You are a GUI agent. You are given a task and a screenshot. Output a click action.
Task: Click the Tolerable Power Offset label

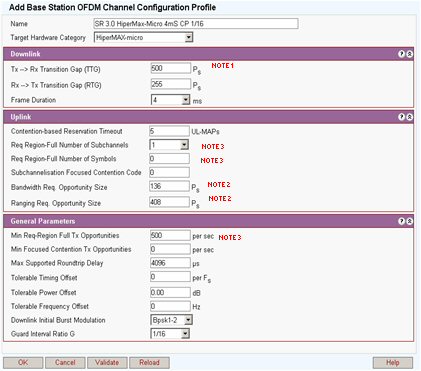[x=44, y=292]
